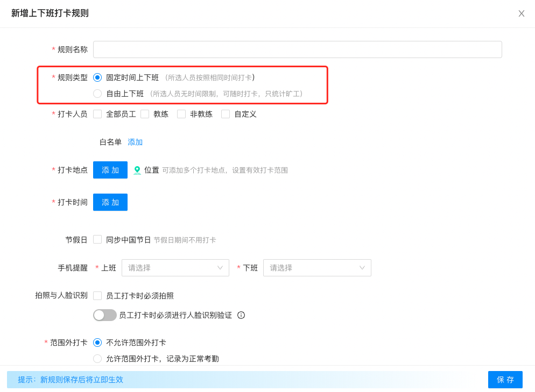Click the 提示：新规则保存后将立即生效 text

pyautogui.click(x=71, y=380)
